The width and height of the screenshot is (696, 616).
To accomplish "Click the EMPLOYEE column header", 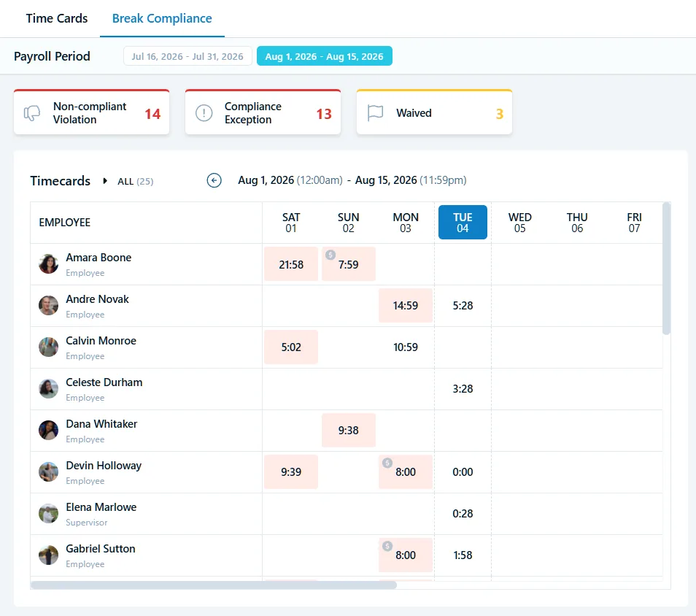I will click(65, 223).
